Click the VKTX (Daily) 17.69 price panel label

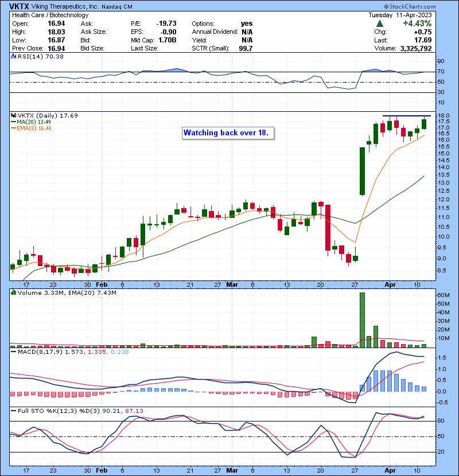(x=48, y=116)
